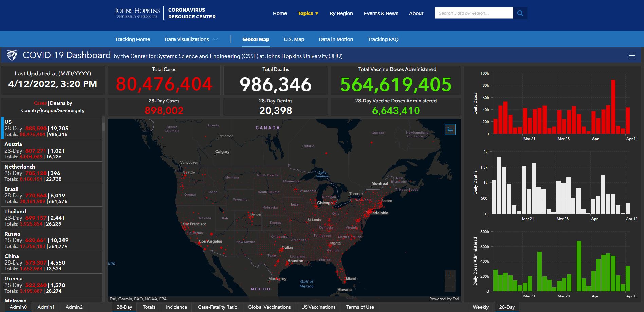Switch charts to Weekly view
Image resolution: width=644 pixels, height=312 pixels.
coord(481,307)
